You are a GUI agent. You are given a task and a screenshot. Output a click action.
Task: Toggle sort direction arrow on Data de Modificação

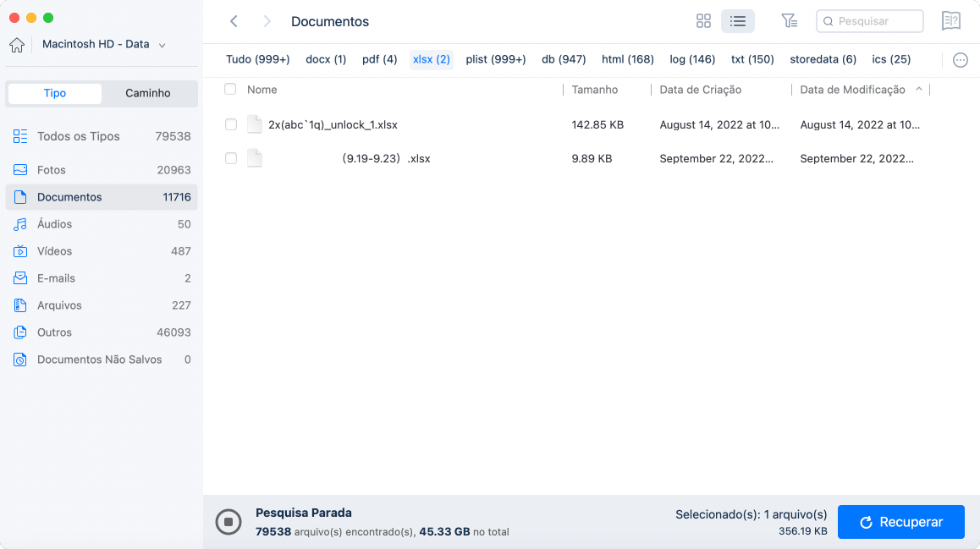pyautogui.click(x=919, y=90)
